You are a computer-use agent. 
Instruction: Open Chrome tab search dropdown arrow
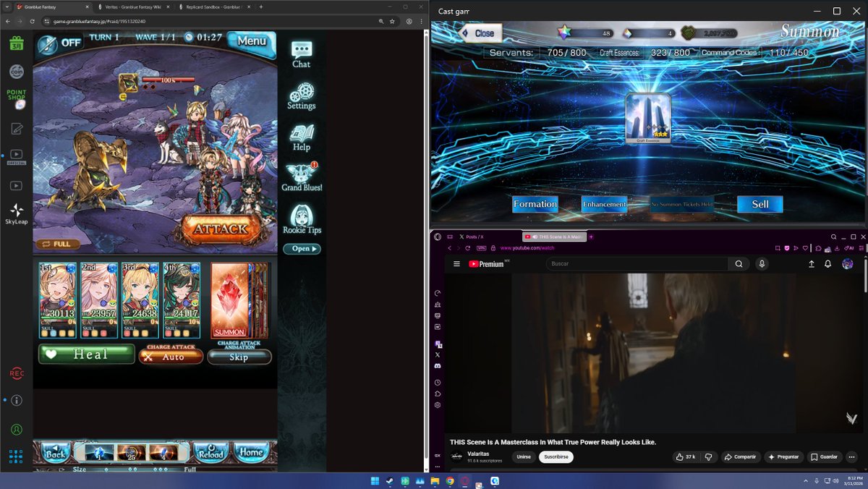[x=7, y=7]
